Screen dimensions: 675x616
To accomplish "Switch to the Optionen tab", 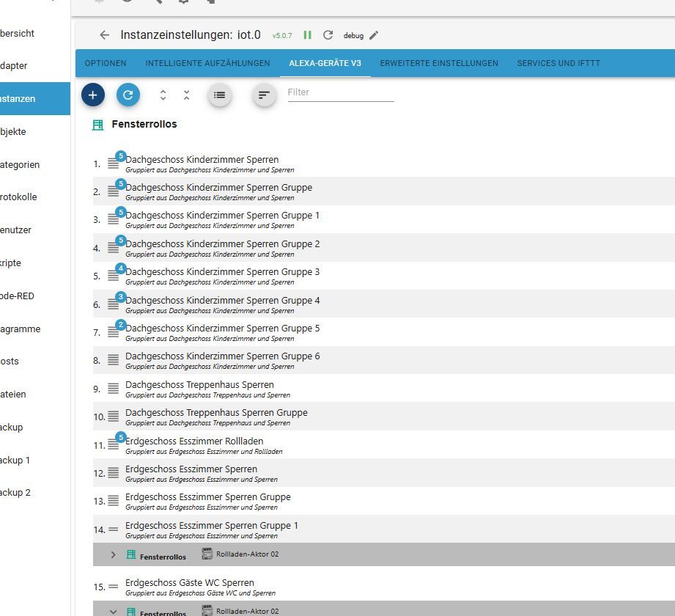I will (x=106, y=63).
